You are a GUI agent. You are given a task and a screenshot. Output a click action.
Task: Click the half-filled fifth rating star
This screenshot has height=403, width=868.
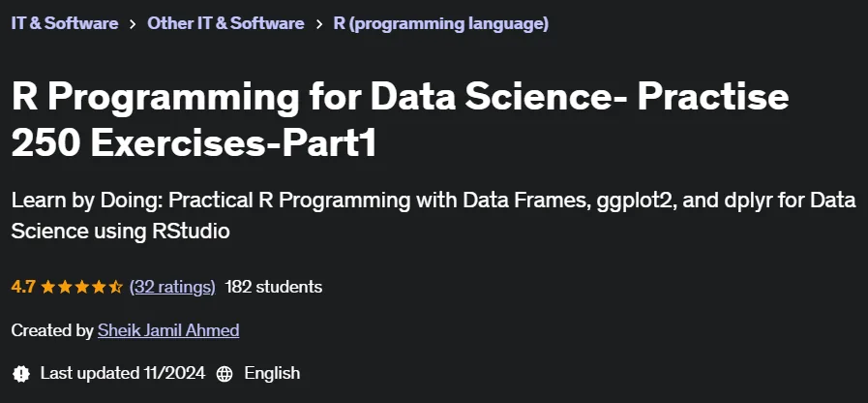[x=115, y=287]
